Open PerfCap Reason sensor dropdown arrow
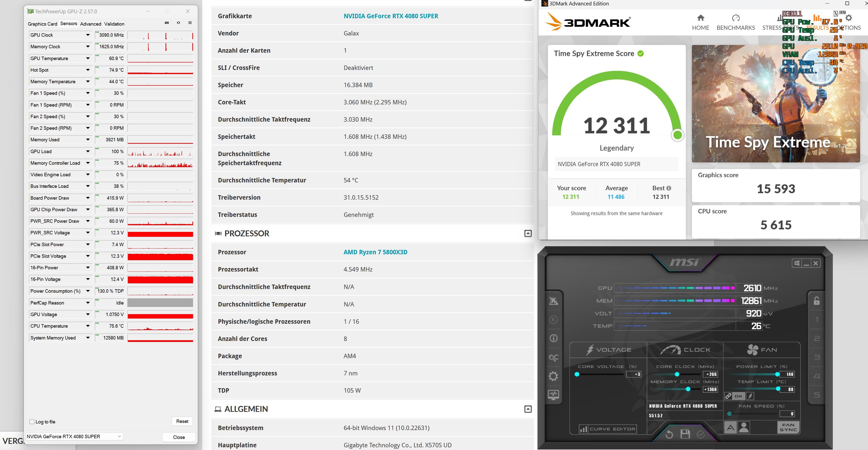The width and height of the screenshot is (868, 450). coord(88,303)
